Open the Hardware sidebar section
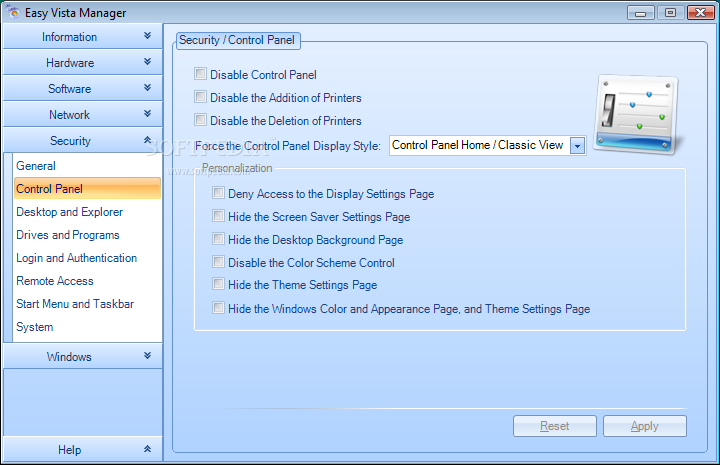This screenshot has width=720, height=465. click(x=83, y=62)
